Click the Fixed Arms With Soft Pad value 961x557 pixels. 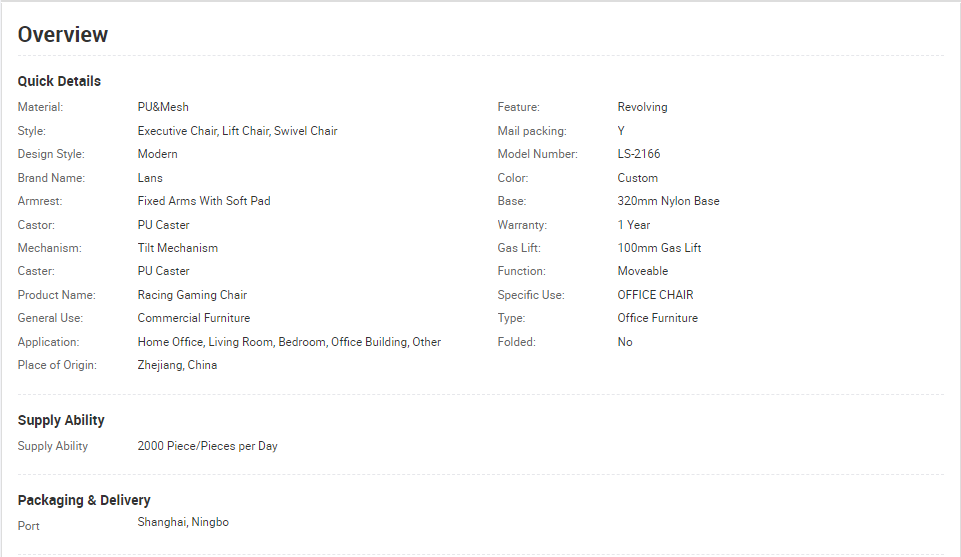203,201
